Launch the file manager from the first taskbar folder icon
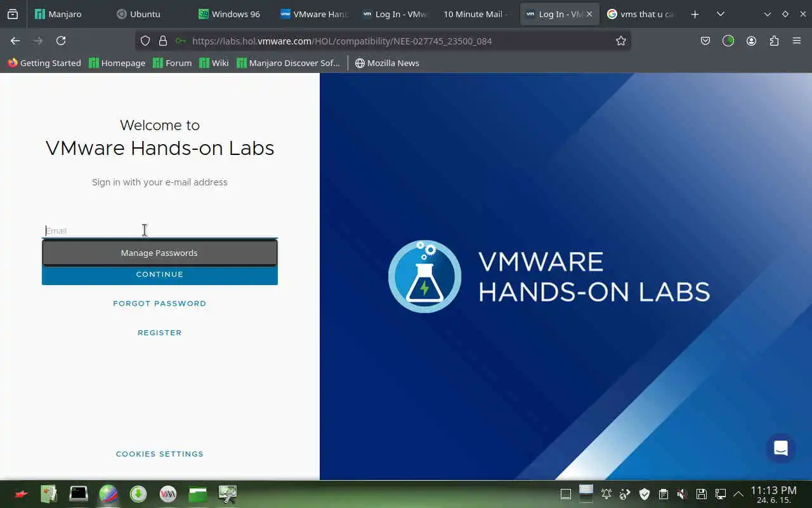The image size is (812, 508). (x=49, y=494)
